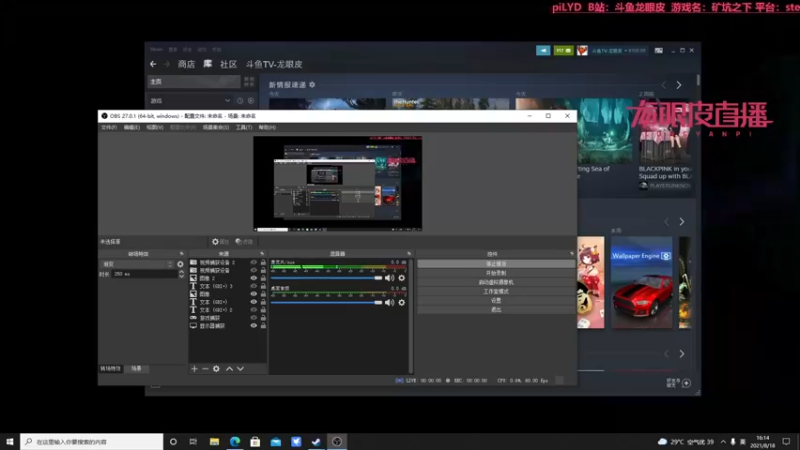Viewport: 800px width, 450px height.
Task: Open the Steam friends and chat icon
Action: pos(563,51)
